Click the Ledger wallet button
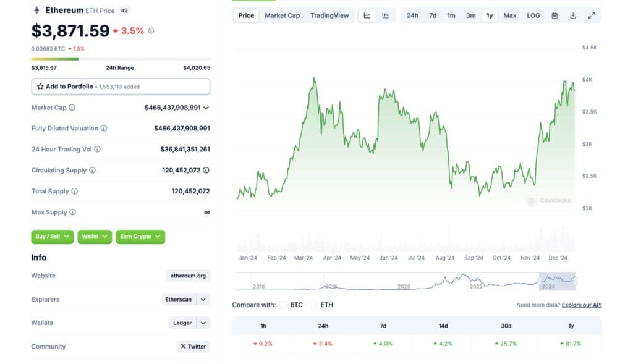 (182, 323)
